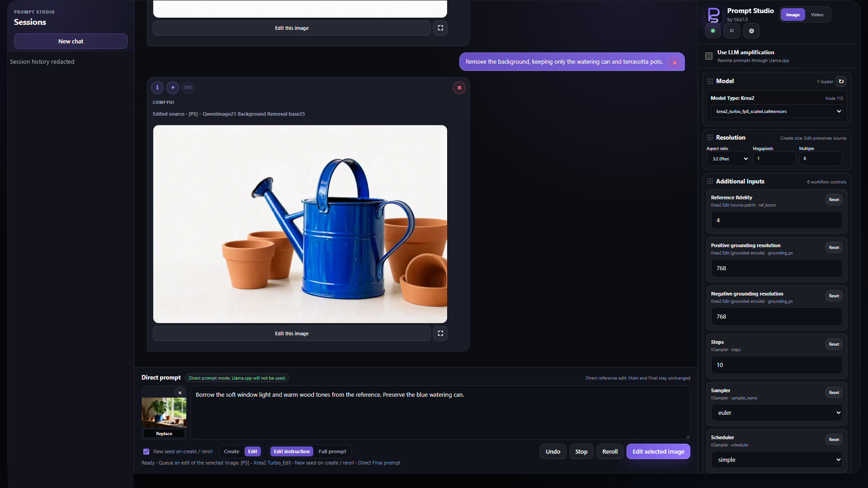868x488 pixels.
Task: Click the info icon on the ComfyUI card
Action: (x=157, y=88)
